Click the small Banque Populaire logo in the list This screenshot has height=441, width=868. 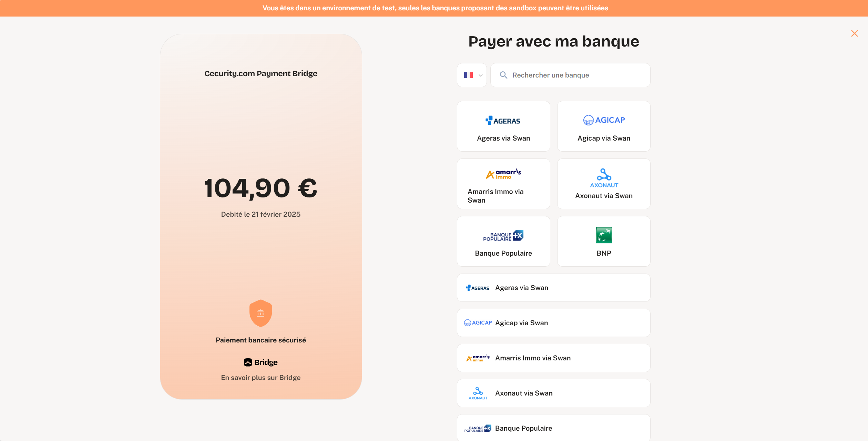[478, 428]
